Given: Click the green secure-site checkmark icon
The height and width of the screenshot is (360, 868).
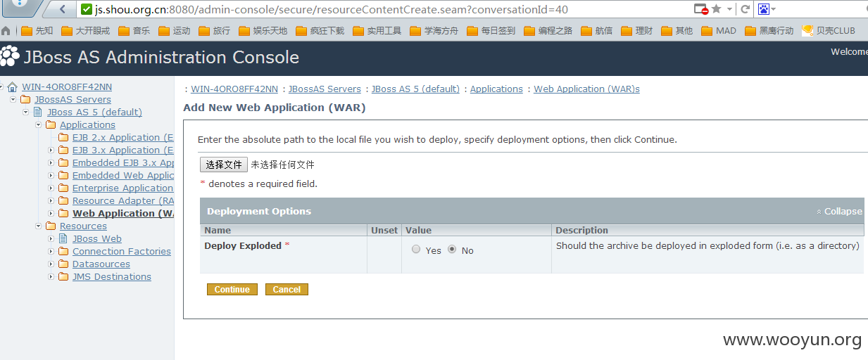Looking at the screenshot, I should point(87,10).
